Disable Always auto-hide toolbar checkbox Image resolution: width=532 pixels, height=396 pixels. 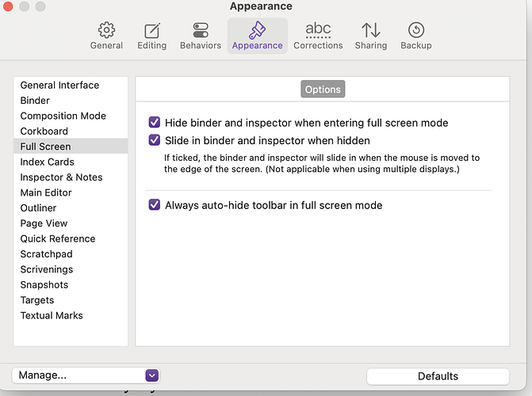click(x=155, y=205)
